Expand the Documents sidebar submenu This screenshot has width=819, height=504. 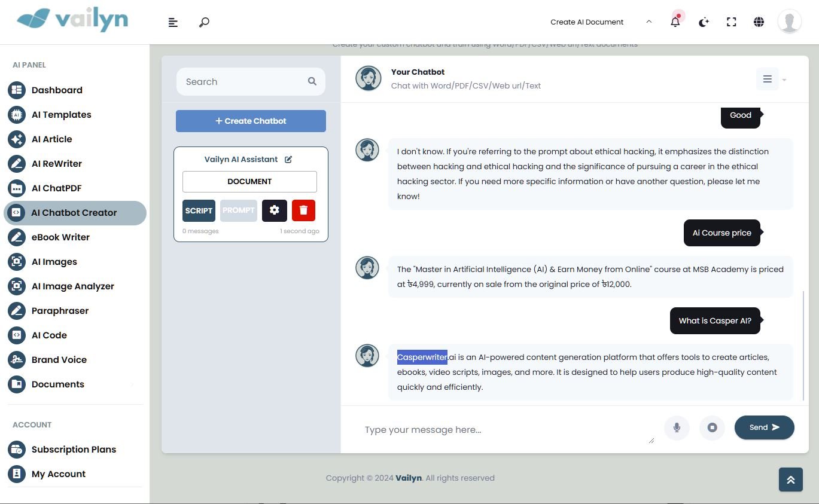pos(132,384)
